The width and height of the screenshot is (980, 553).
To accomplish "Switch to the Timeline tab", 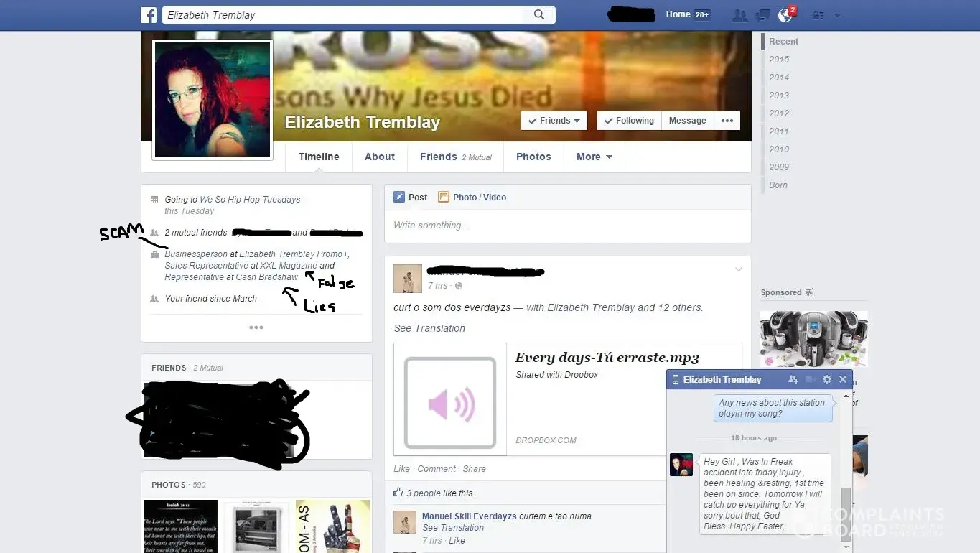I will (x=319, y=157).
